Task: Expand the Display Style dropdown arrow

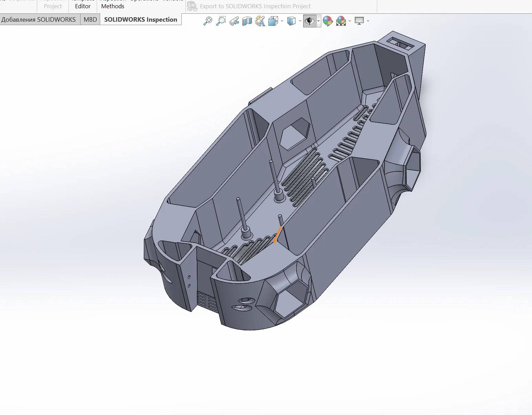Action: coord(300,21)
